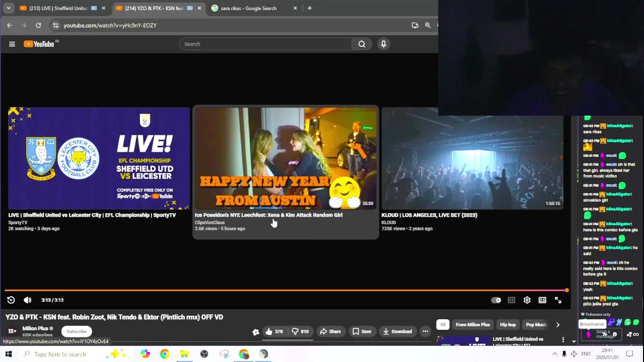Subscribe to the Milion Plus channel
The width and height of the screenshot is (644, 362).
pos(76,331)
